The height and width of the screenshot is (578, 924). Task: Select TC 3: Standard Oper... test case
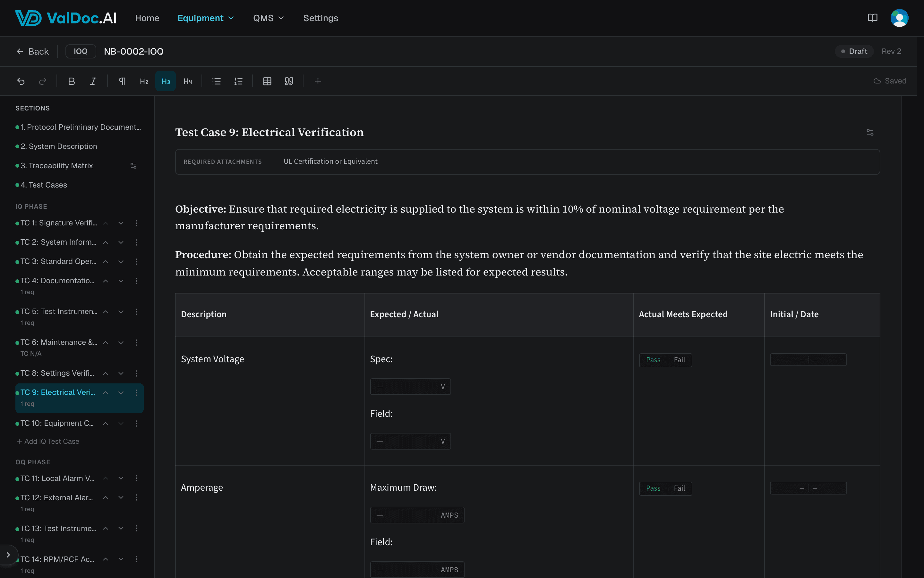click(x=58, y=261)
